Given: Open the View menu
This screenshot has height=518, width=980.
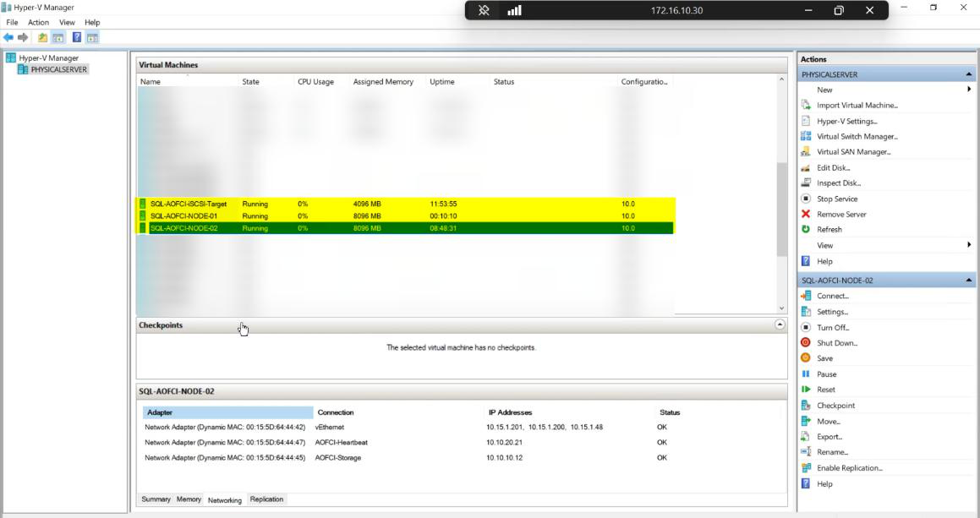Looking at the screenshot, I should click(67, 22).
